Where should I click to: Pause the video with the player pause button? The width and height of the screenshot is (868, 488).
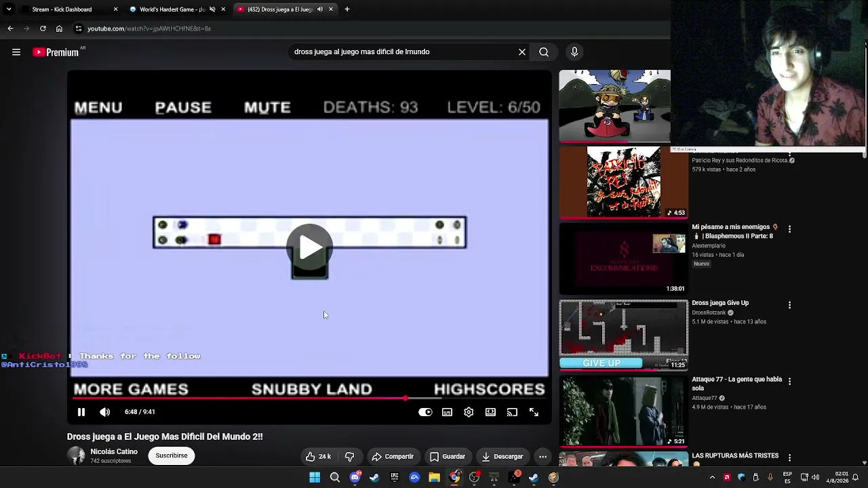click(x=81, y=412)
